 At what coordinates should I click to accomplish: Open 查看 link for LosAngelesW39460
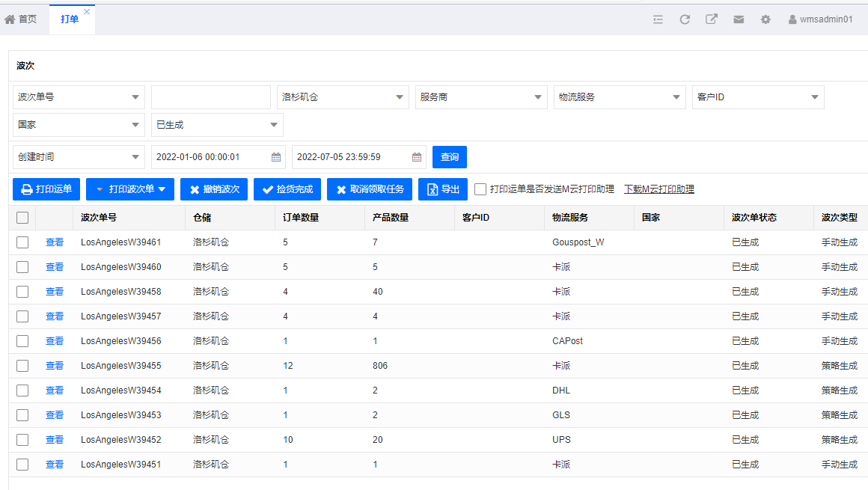pos(54,267)
